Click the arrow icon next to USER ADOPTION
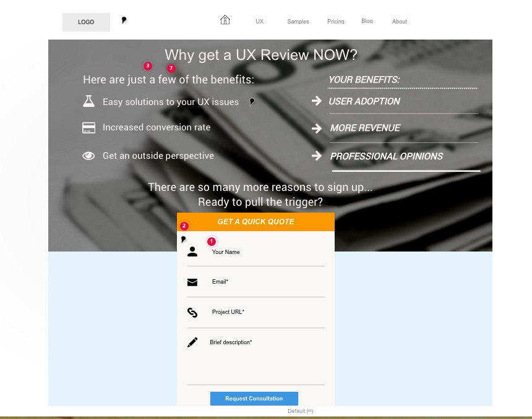The height and width of the screenshot is (419, 532). (316, 101)
